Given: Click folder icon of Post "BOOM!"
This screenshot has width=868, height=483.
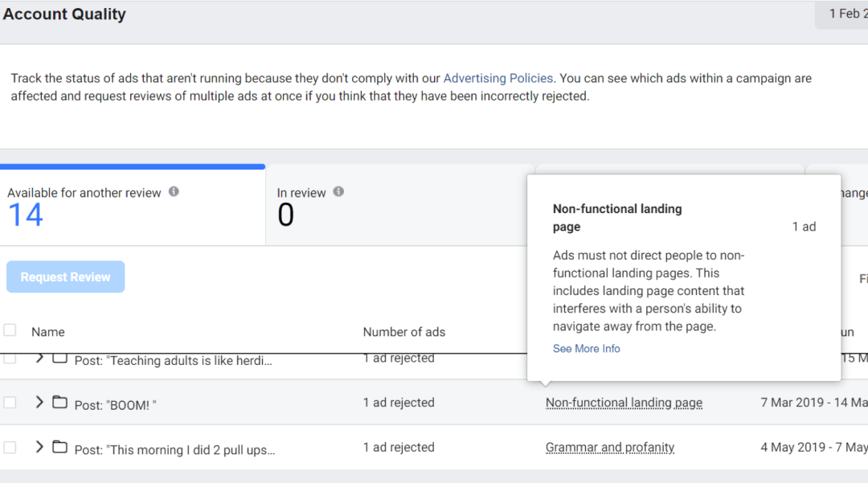Looking at the screenshot, I should [x=59, y=402].
